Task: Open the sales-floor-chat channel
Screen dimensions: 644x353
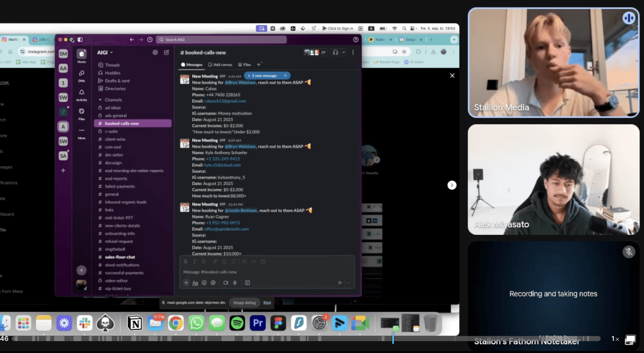Action: point(120,257)
